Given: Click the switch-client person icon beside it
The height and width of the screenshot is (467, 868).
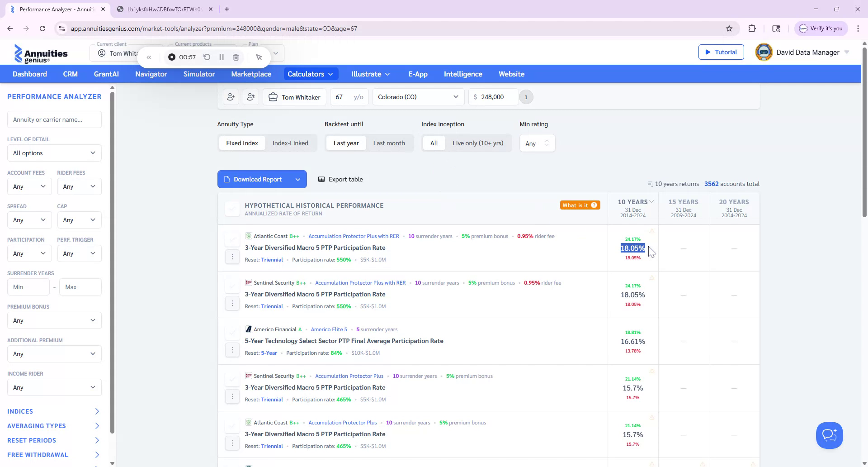Looking at the screenshot, I should tap(251, 96).
